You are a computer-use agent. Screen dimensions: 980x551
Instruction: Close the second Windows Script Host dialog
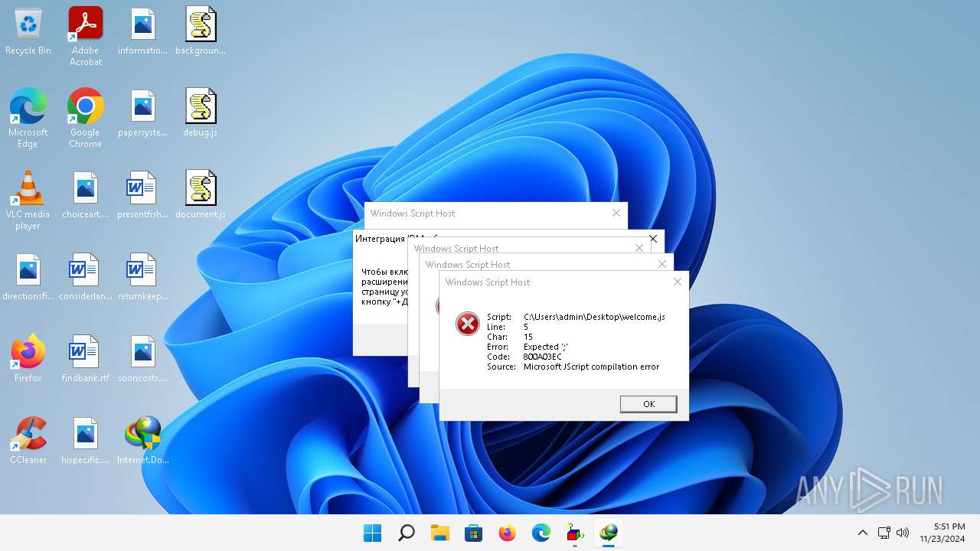pyautogui.click(x=663, y=264)
